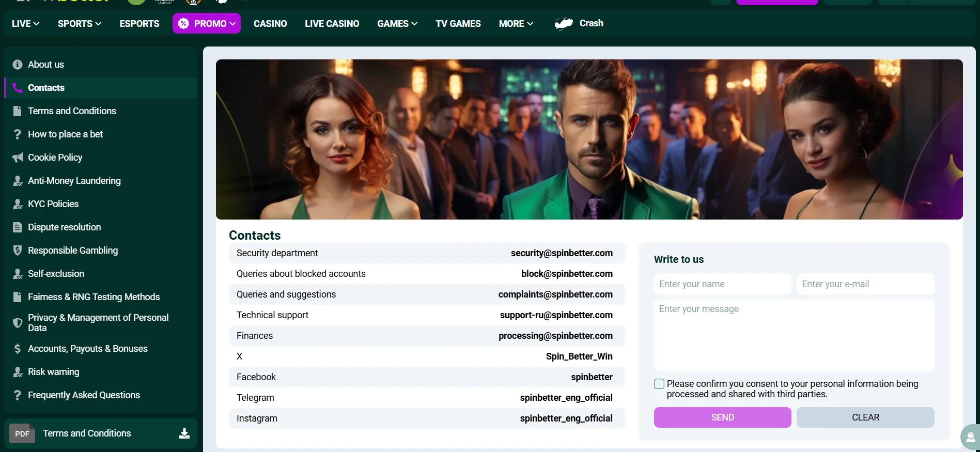Open the Cookie Policy page

click(x=55, y=158)
